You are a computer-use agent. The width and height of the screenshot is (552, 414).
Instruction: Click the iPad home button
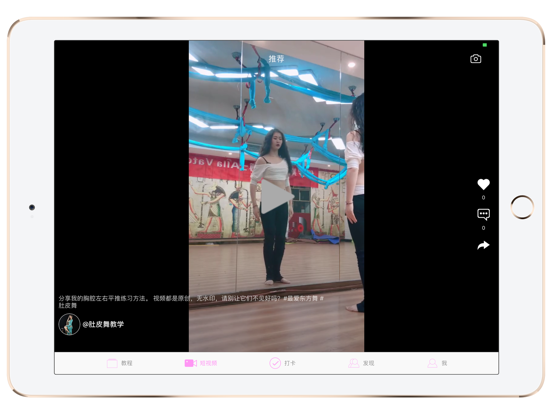click(522, 207)
